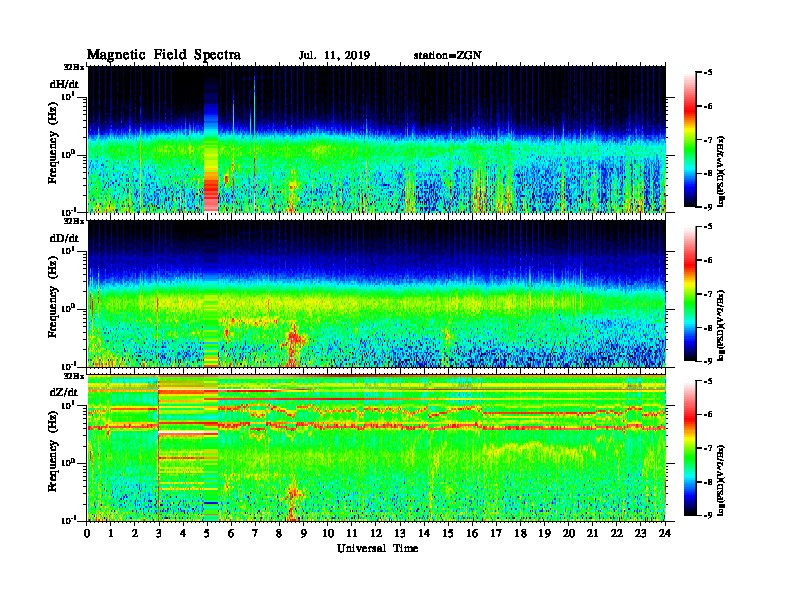Click hour '3' on the time axis
This screenshot has width=792, height=612.
pyautogui.click(x=159, y=533)
